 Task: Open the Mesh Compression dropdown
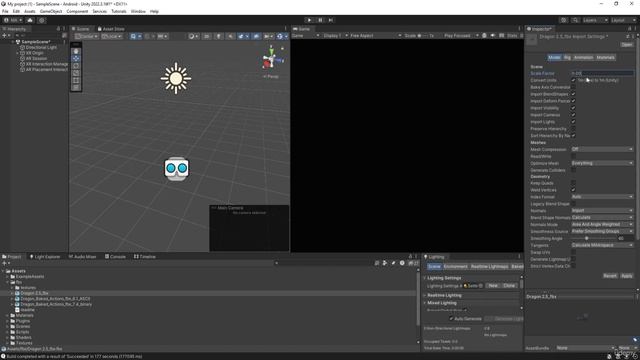[602, 149]
